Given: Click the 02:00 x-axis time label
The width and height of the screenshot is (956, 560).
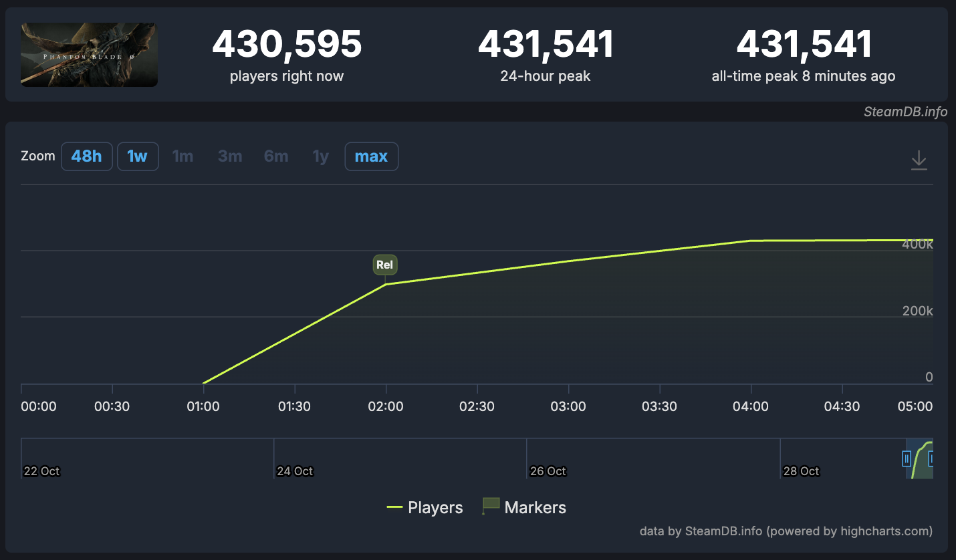Looking at the screenshot, I should click(386, 406).
